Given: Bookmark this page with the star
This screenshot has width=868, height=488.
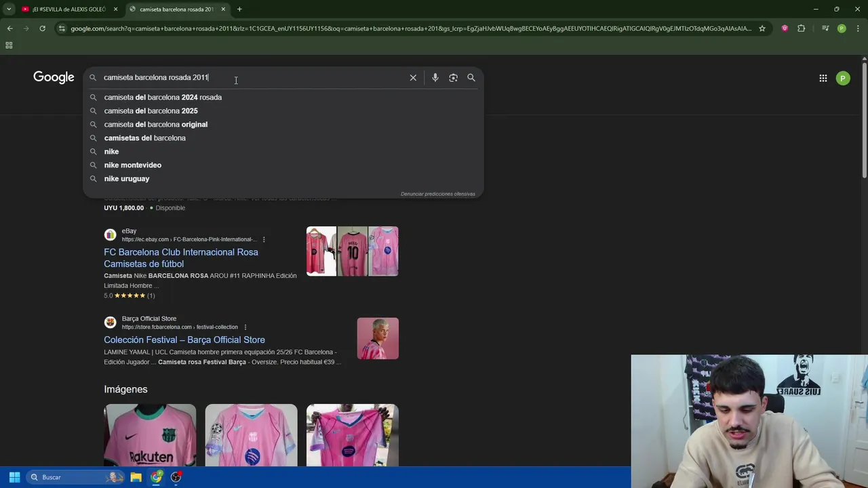Looking at the screenshot, I should [762, 28].
